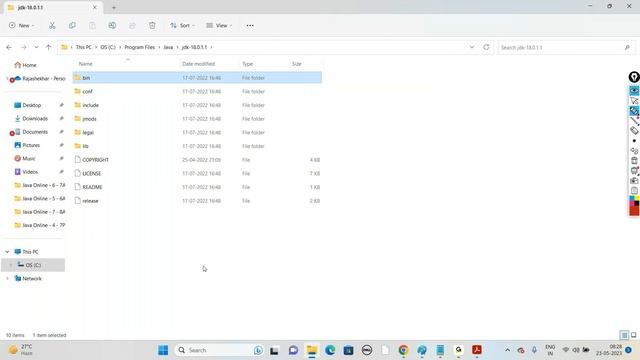This screenshot has height=360, width=640.
Task: Click the Cut scissors icon
Action: tap(52, 25)
